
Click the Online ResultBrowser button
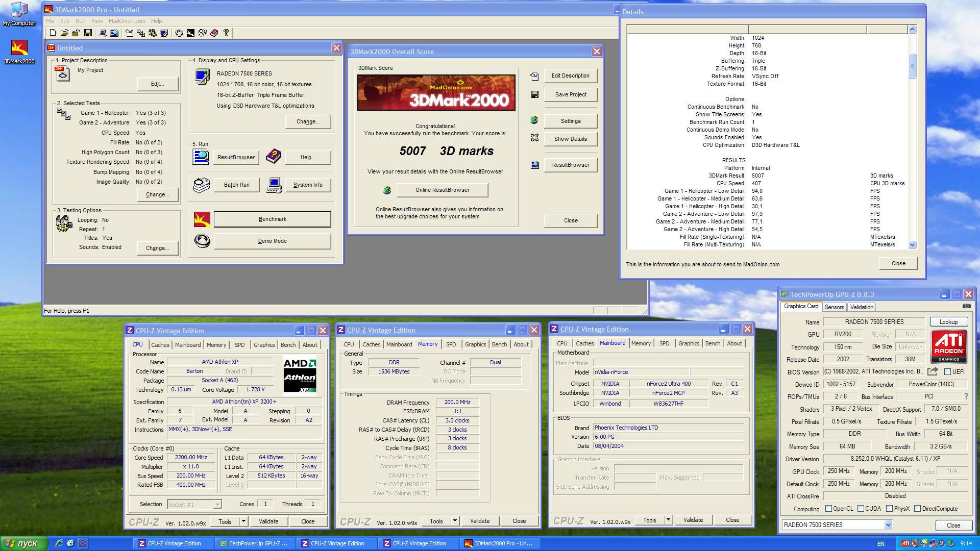[443, 190]
